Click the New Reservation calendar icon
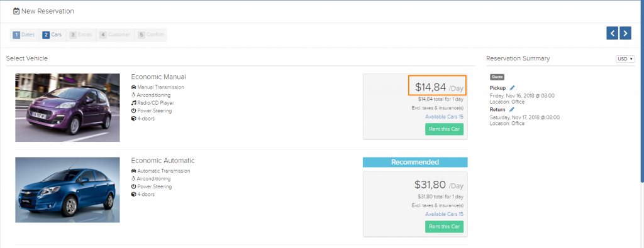 16,11
